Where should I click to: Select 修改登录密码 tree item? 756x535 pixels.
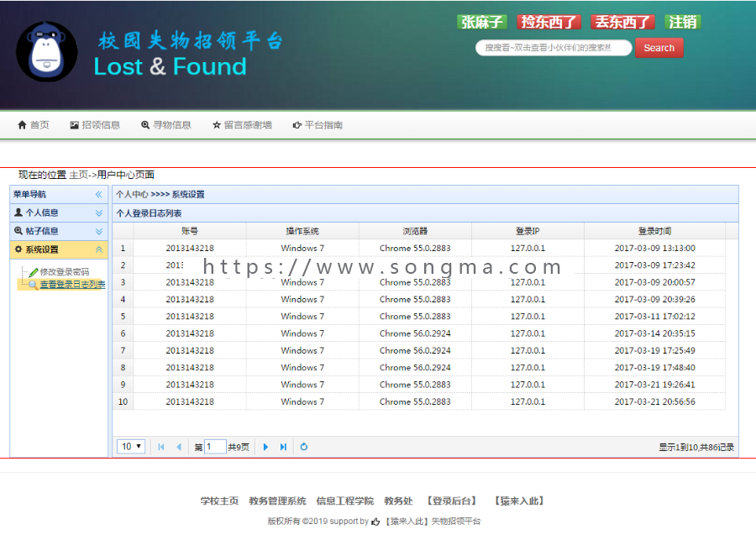[x=64, y=272]
